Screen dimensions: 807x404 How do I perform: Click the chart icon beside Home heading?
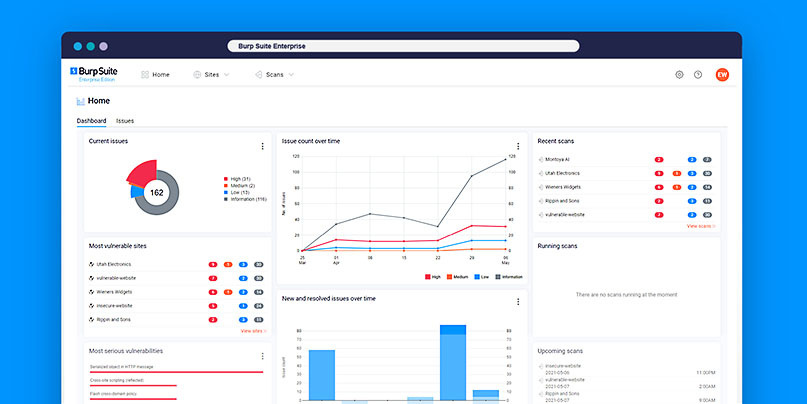click(x=80, y=101)
